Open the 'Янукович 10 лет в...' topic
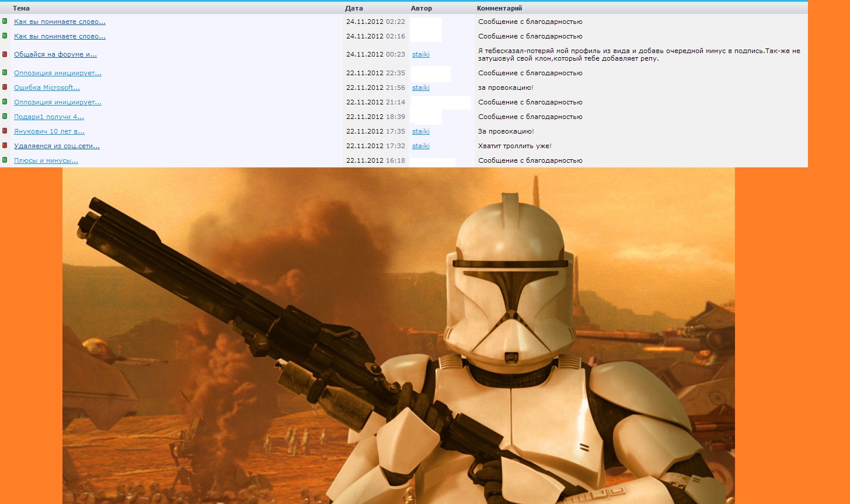Screen dimensions: 850x504 (x=49, y=131)
